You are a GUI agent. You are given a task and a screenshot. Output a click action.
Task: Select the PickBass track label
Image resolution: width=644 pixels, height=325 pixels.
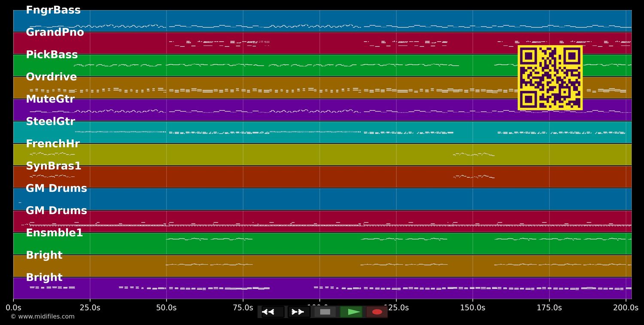[52, 55]
